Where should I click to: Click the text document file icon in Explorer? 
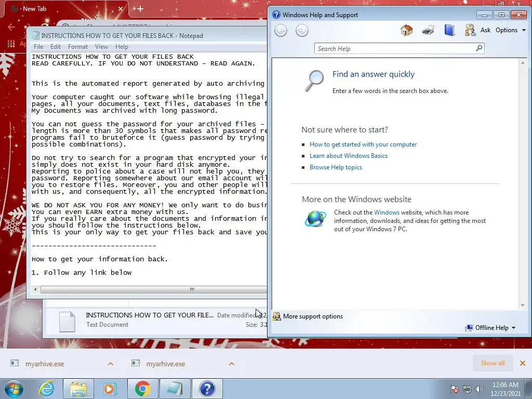tap(67, 321)
